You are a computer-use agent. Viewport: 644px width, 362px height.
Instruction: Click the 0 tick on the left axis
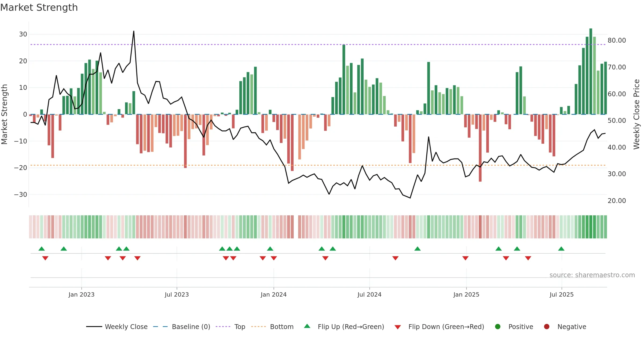click(x=25, y=114)
